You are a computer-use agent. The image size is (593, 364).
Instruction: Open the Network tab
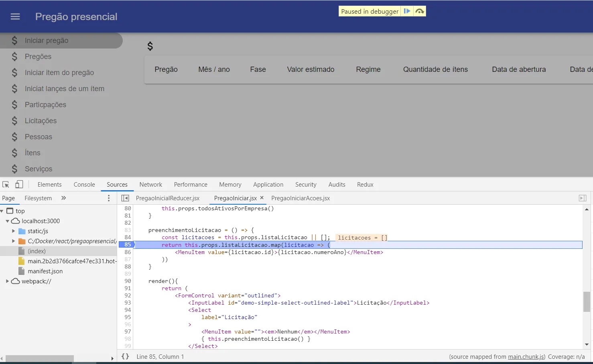pos(150,185)
